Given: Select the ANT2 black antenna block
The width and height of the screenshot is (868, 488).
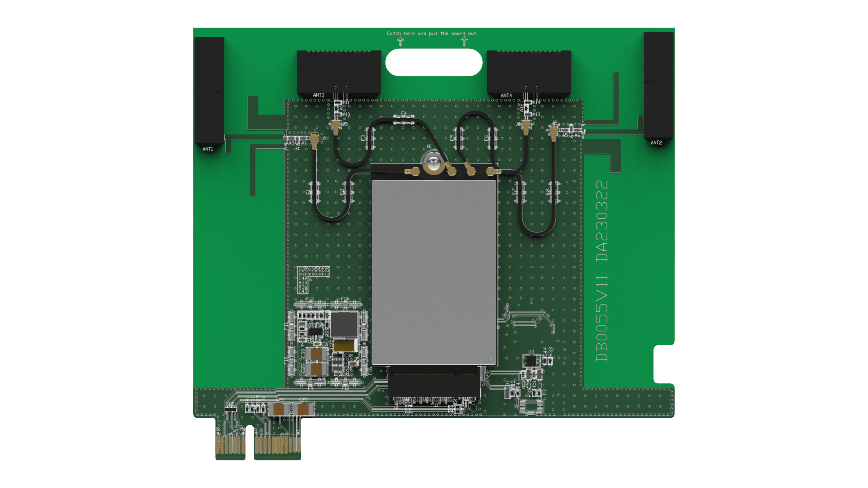Looking at the screenshot, I should 658,85.
